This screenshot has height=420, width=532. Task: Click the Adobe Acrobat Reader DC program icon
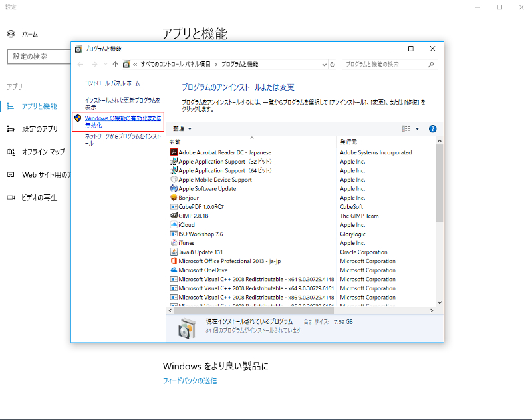(x=174, y=152)
